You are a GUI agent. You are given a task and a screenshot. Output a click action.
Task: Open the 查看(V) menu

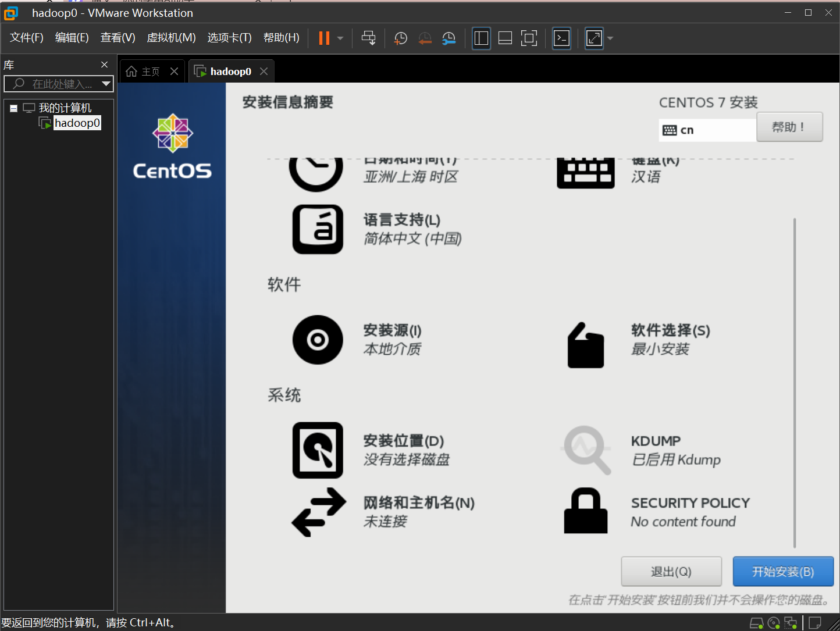click(x=118, y=38)
